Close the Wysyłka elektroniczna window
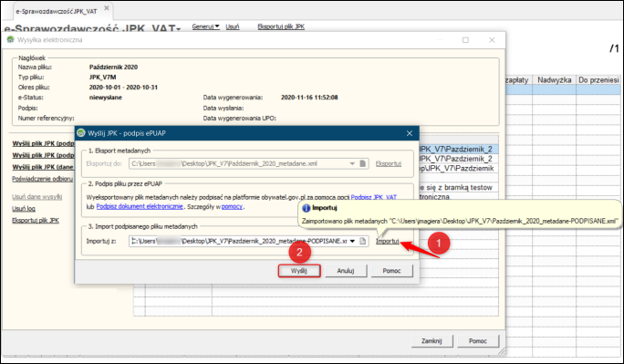Viewport: 624px width, 364px height. pyautogui.click(x=492, y=40)
